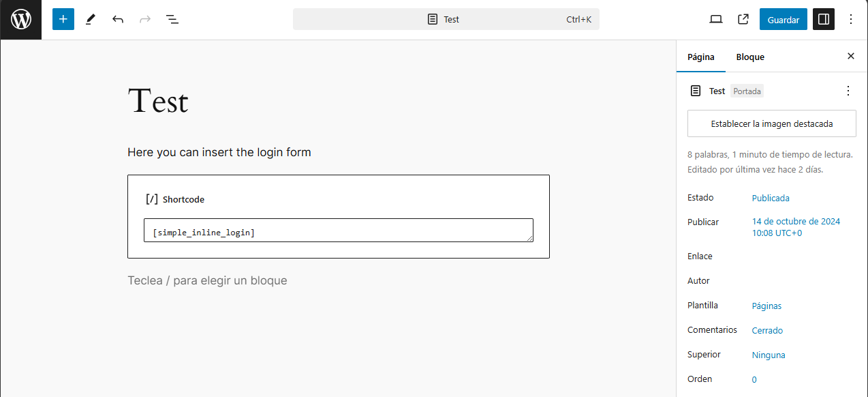Open the document overview list icon
Screen dimensions: 868x397
[172, 19]
